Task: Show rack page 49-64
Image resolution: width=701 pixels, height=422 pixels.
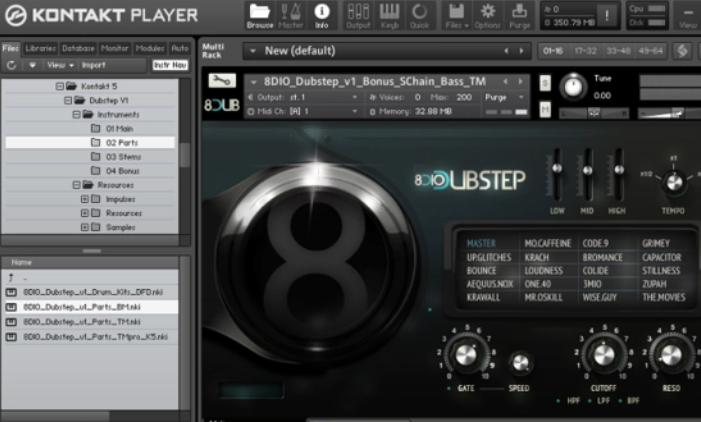Action: click(650, 51)
